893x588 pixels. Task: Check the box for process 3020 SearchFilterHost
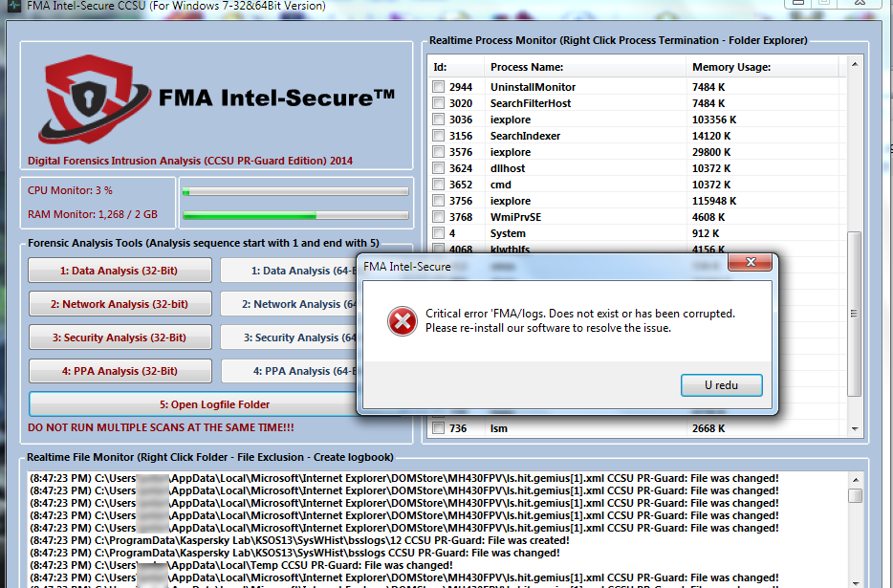438,103
